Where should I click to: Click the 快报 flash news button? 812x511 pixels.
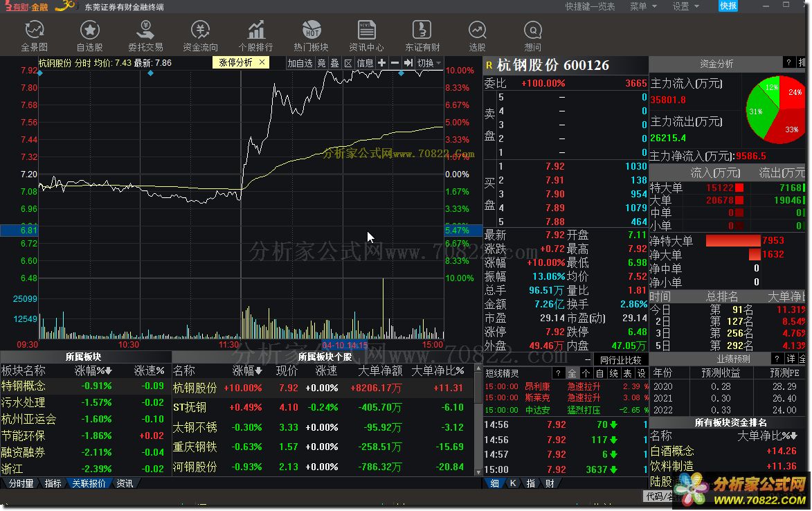[x=728, y=6]
